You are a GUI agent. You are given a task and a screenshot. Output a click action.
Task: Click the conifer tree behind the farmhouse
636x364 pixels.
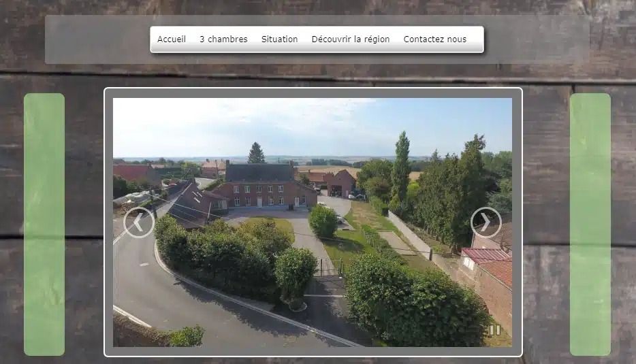point(257,154)
